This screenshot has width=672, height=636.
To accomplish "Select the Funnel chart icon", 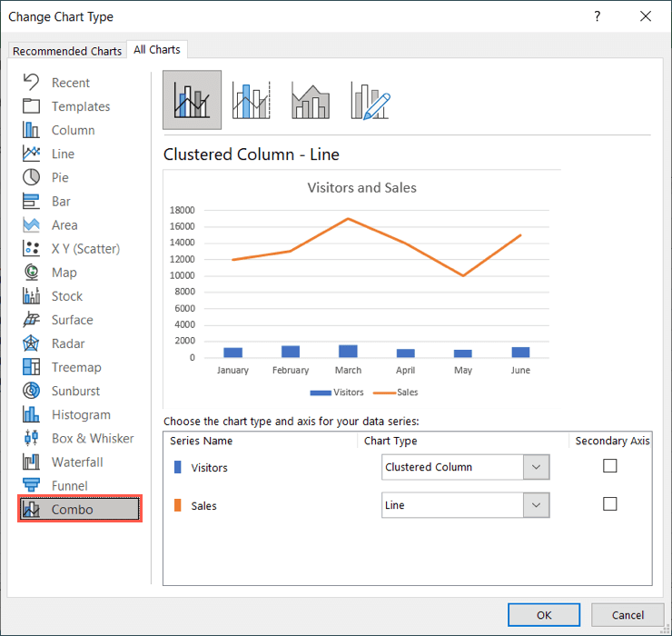I will 31,485.
